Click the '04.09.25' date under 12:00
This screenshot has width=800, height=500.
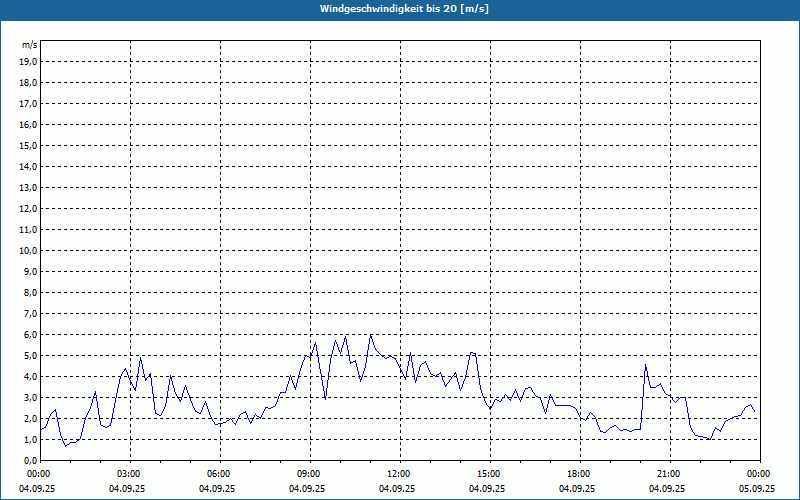pyautogui.click(x=397, y=489)
